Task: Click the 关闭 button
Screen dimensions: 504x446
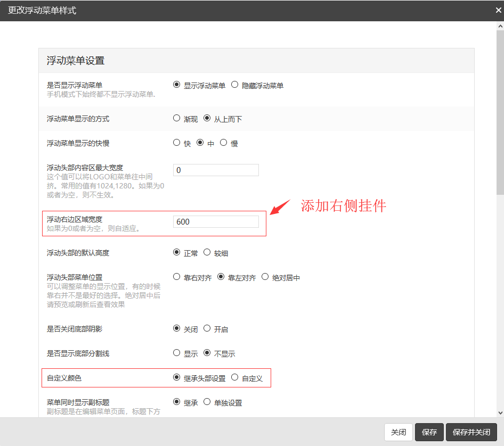Action: 399,432
